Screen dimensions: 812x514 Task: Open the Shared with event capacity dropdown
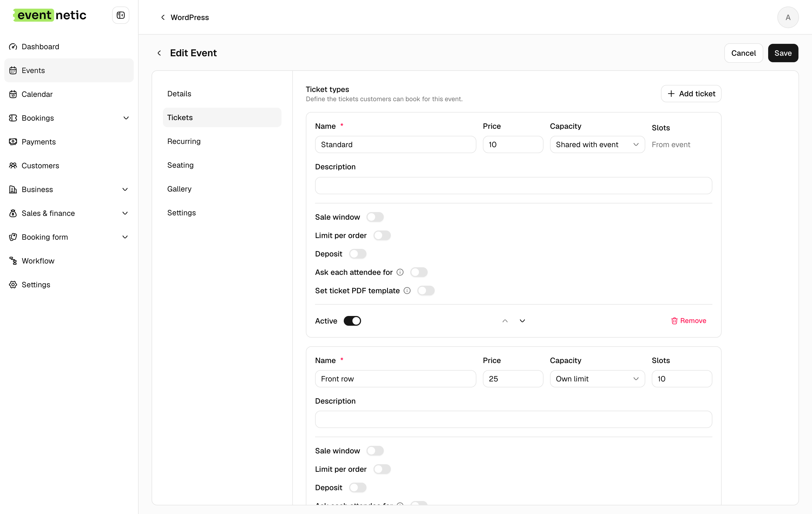coord(597,144)
